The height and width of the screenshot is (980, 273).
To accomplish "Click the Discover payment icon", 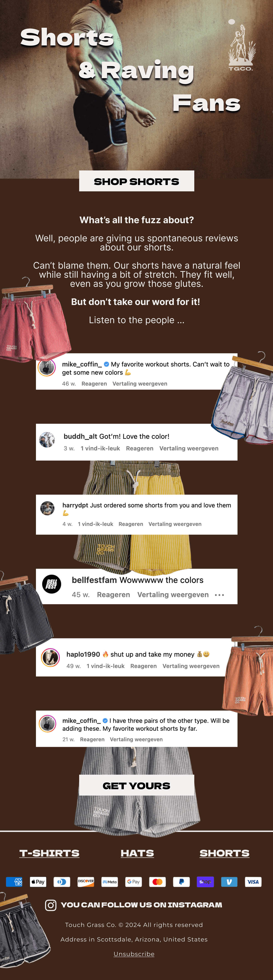I will [x=86, y=882].
